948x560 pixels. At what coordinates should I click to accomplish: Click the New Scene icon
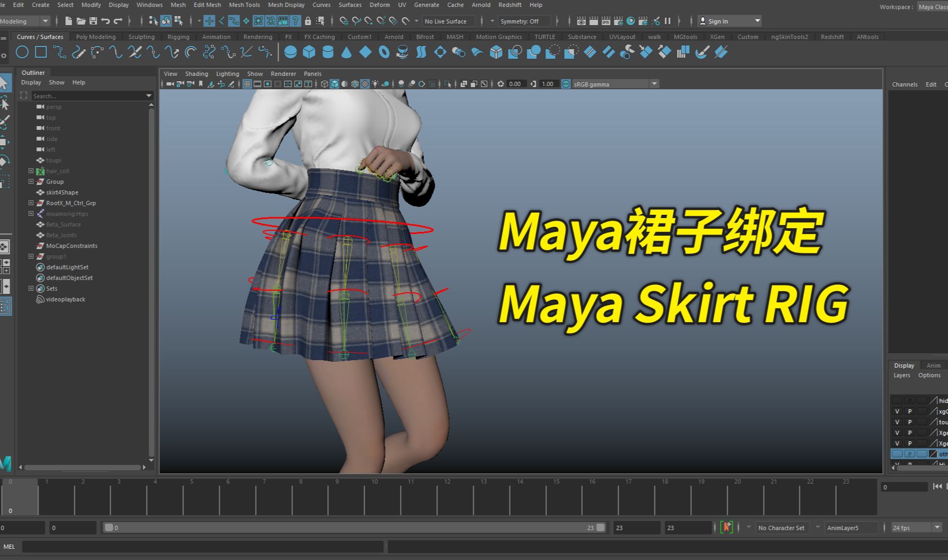68,21
